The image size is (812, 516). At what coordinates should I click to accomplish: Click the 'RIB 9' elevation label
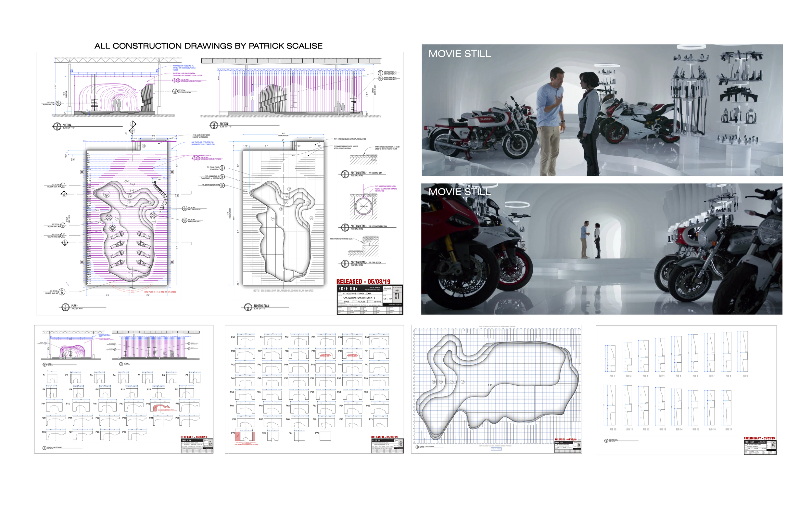tap(745, 376)
